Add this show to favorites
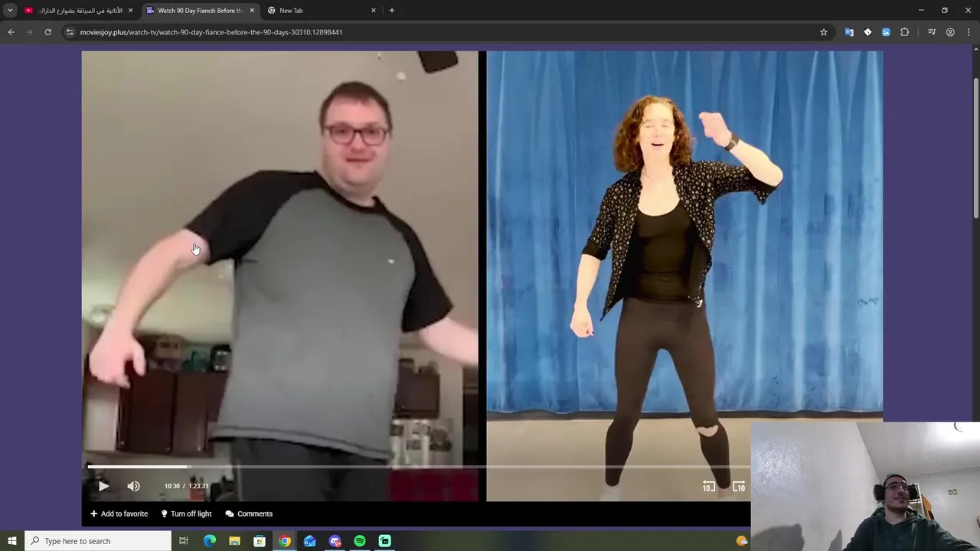The image size is (980, 551). click(x=119, y=514)
